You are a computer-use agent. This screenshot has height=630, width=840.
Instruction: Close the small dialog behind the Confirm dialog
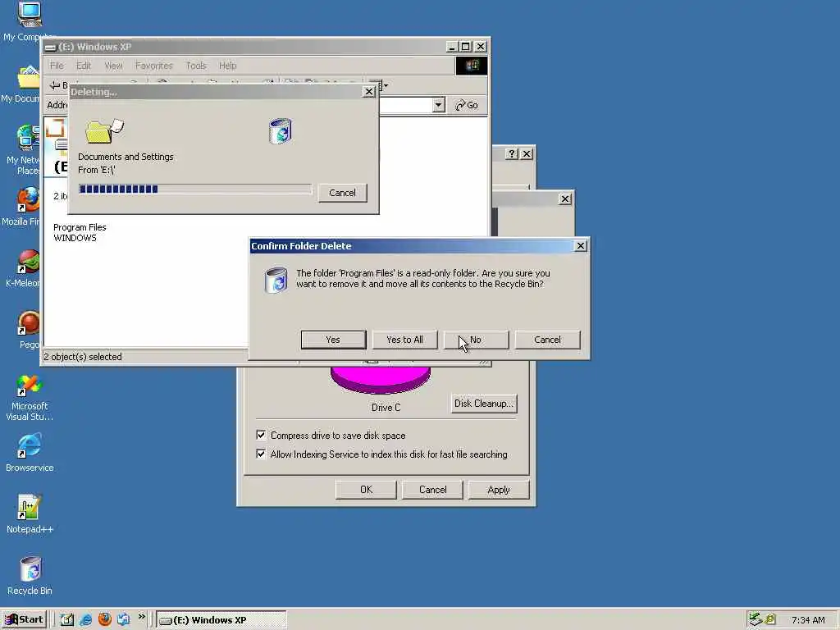(x=564, y=199)
